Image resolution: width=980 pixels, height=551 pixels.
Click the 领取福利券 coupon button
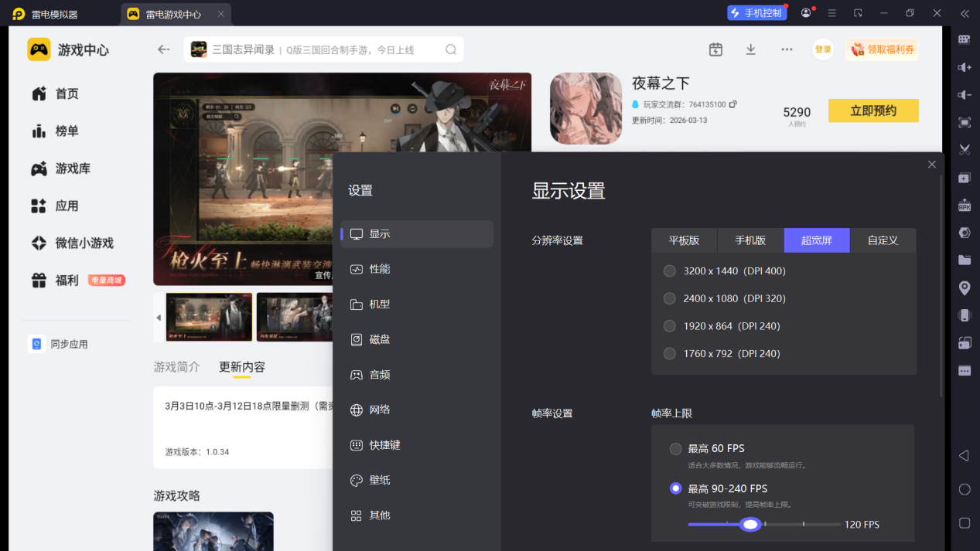(883, 49)
